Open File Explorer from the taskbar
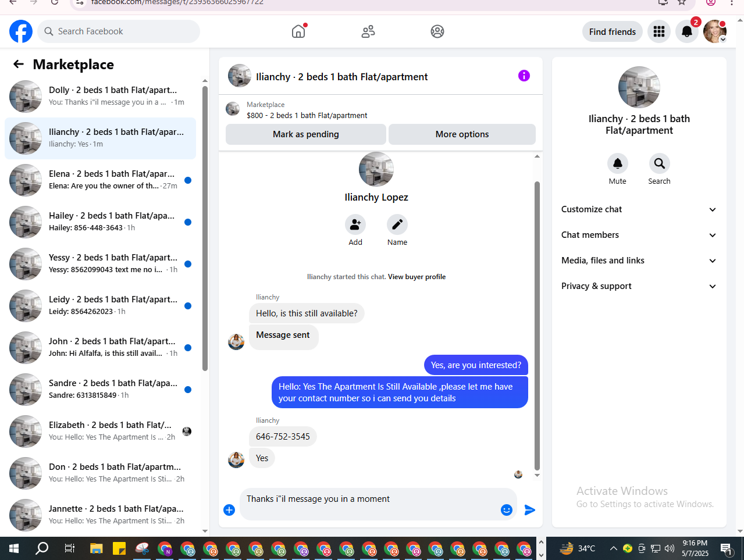The image size is (744, 560). [97, 548]
